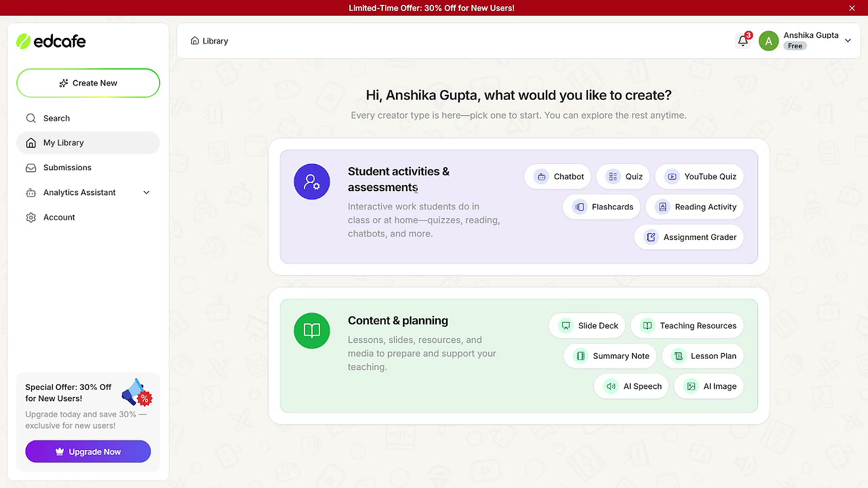Click the Flashcards chip icon
Viewport: 868px width, 488px height.
pyautogui.click(x=580, y=207)
